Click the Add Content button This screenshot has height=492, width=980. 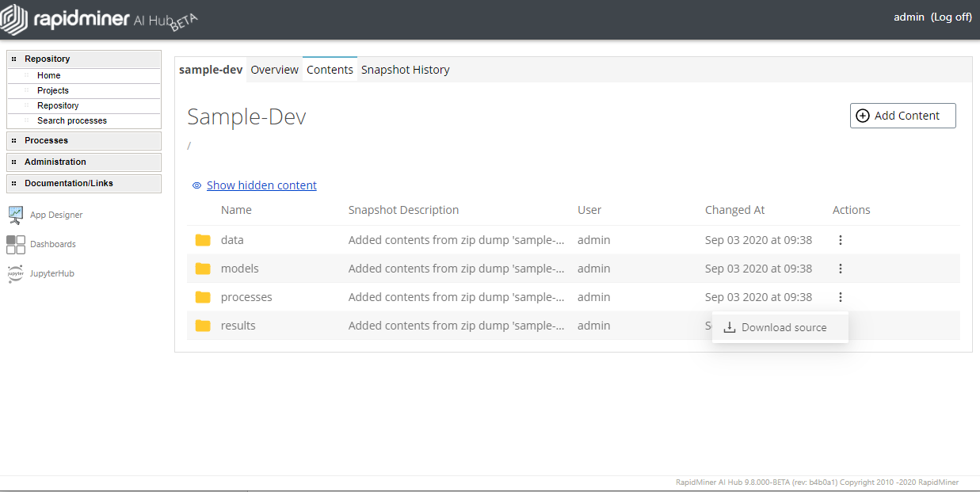click(903, 116)
